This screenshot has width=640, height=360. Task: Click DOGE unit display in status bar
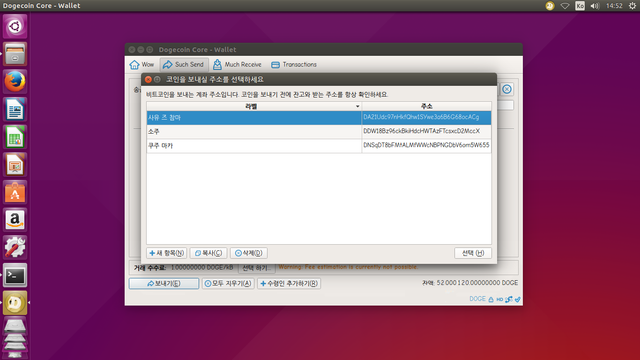[477, 299]
